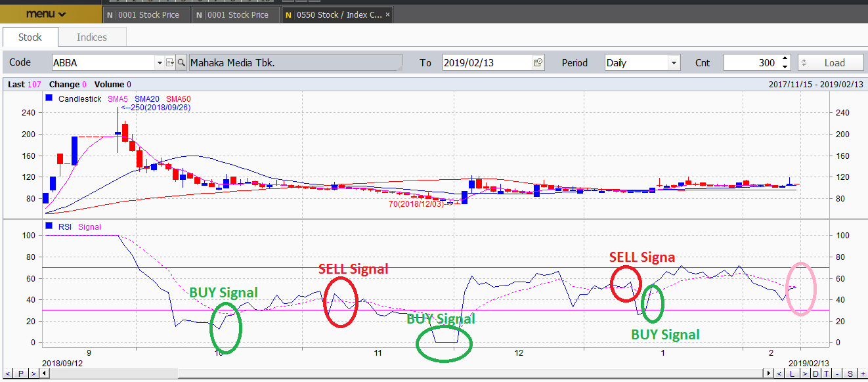Click the stock list icon beside the code box
Screen dimensions: 868x382
[171, 62]
